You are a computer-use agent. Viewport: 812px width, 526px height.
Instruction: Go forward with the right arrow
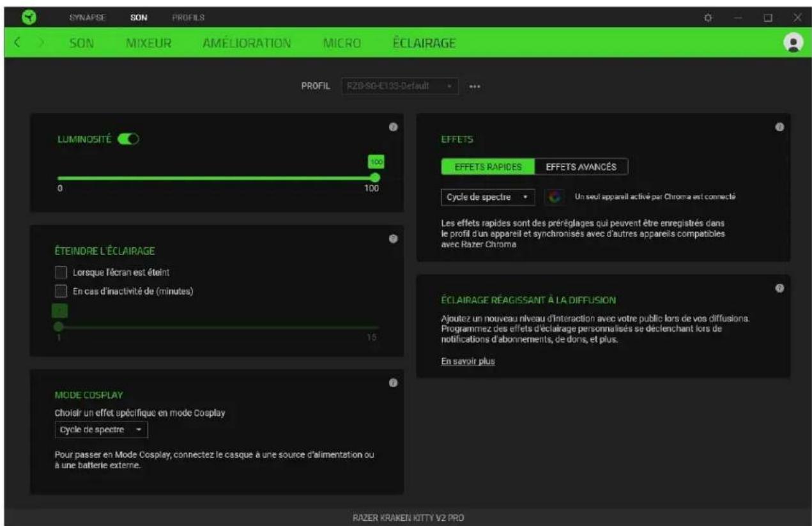pos(40,43)
